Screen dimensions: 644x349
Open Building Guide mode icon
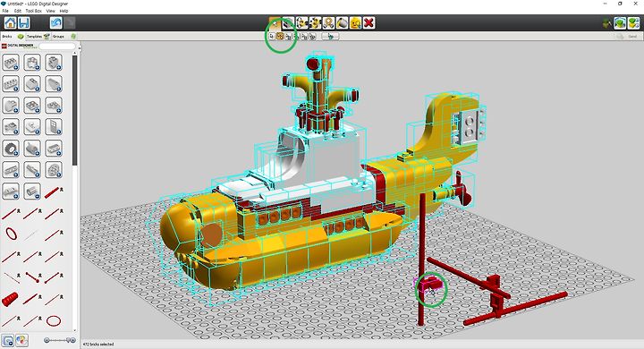pos(633,23)
